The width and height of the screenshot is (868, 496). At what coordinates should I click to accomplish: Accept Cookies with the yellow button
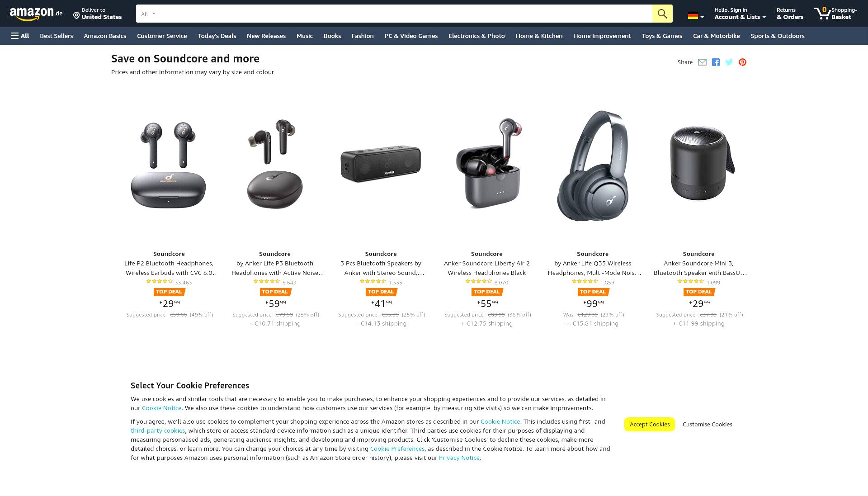[x=650, y=424]
